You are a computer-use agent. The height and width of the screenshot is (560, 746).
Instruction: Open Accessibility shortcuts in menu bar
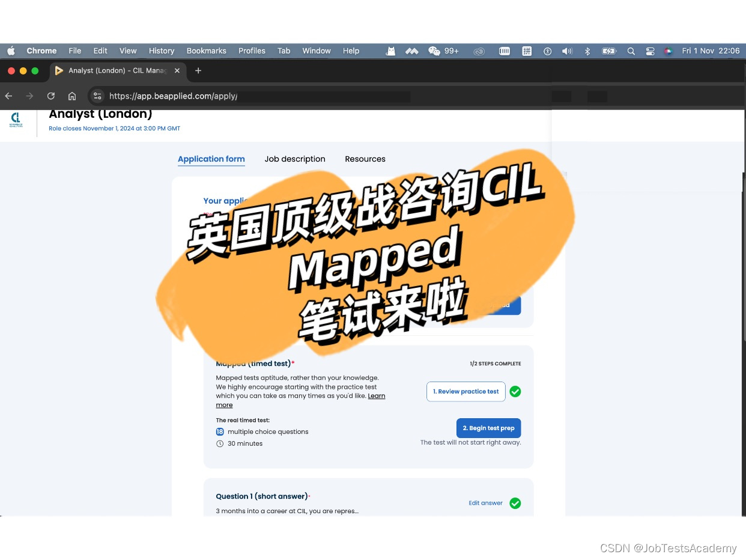tap(547, 51)
